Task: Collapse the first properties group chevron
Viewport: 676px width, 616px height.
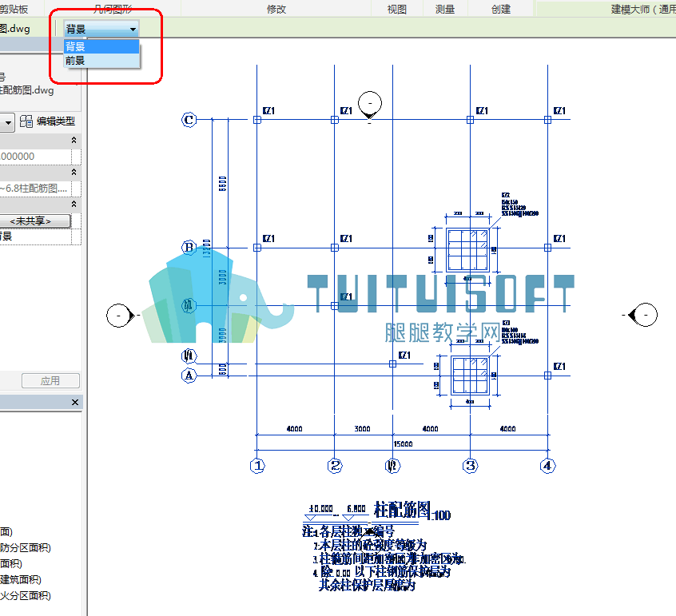Action: 74,140
